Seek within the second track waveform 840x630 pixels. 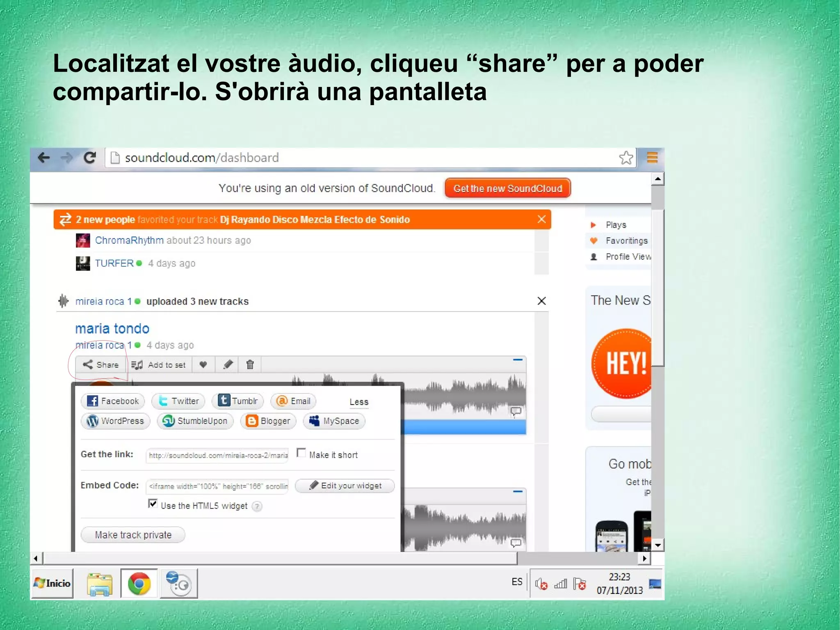[x=464, y=527]
